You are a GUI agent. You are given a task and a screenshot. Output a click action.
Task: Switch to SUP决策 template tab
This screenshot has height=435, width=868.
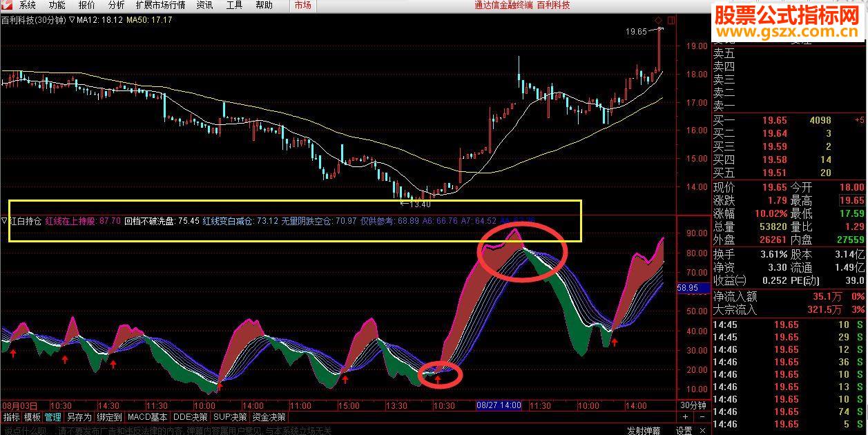[x=231, y=417]
